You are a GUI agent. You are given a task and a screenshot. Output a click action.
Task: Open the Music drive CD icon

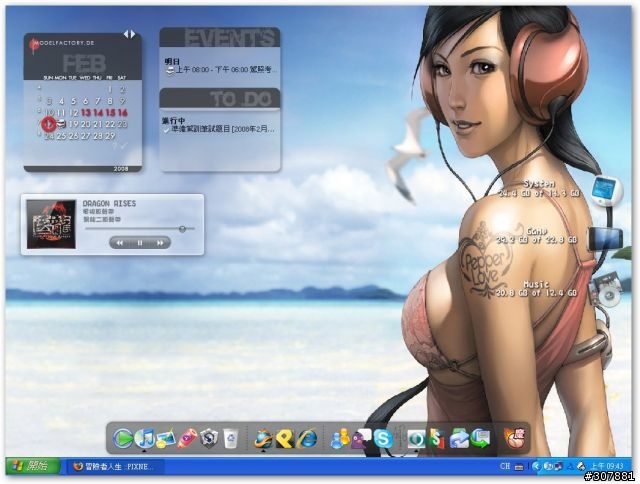click(x=606, y=291)
